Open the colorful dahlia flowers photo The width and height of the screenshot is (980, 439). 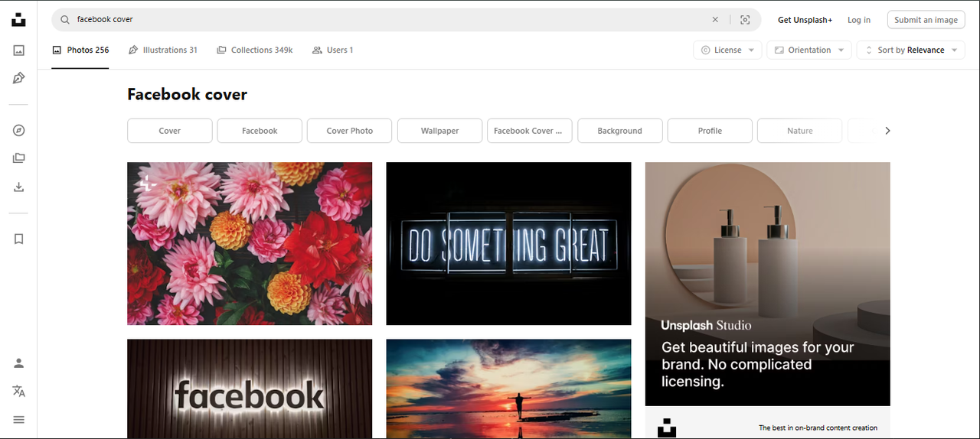[250, 244]
